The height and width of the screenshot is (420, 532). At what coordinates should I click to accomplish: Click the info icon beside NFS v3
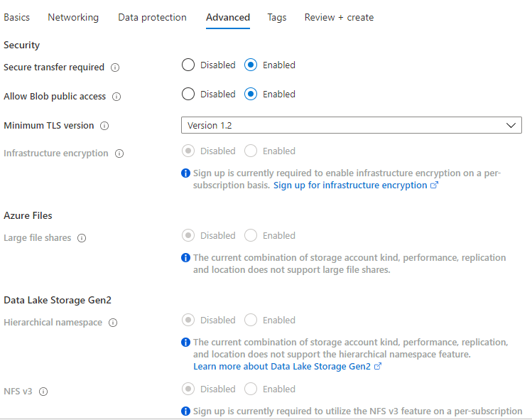click(44, 392)
